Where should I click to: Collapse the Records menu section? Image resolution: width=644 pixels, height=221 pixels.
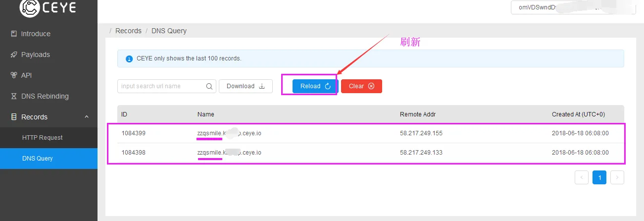(49, 117)
